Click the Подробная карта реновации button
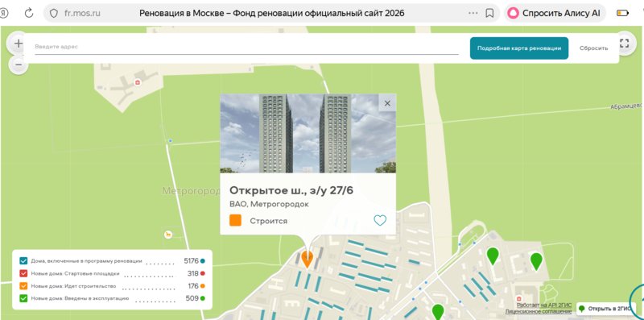 519,48
